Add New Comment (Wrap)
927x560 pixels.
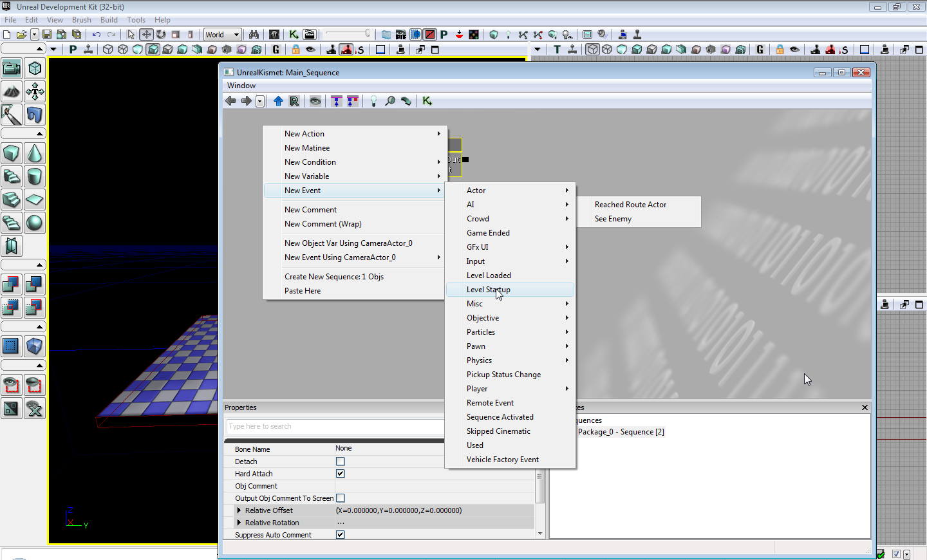(354, 224)
